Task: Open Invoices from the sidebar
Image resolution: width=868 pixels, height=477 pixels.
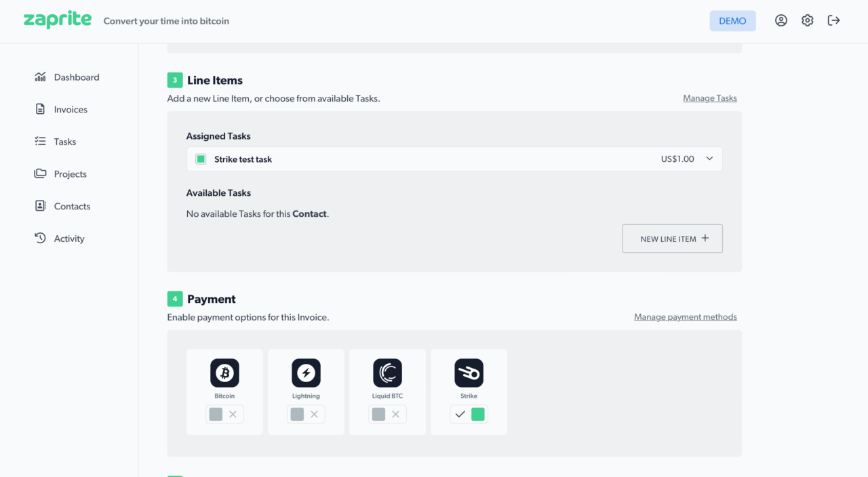Action: point(71,109)
